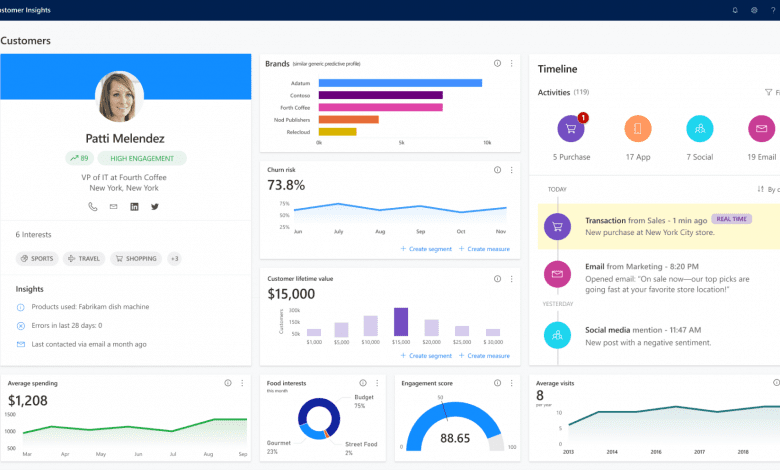Open notifications bell in top bar
780x470 pixels.
coord(735,10)
